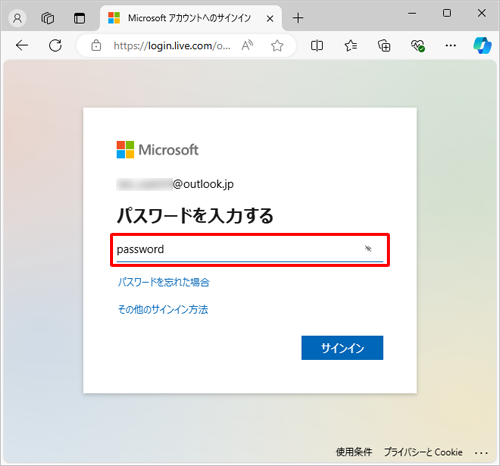Open Settings and more menu
The height and width of the screenshot is (466, 500).
click(451, 45)
